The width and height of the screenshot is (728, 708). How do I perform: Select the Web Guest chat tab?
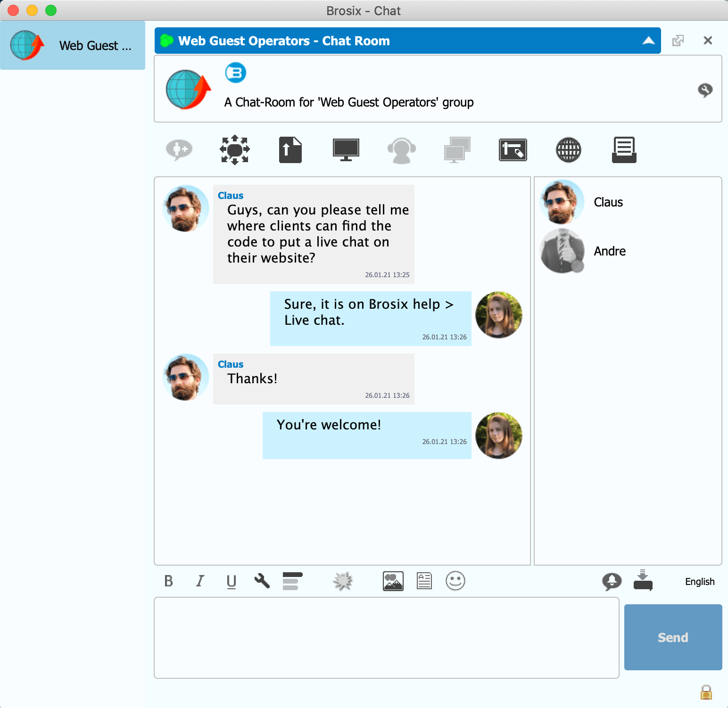coord(73,45)
